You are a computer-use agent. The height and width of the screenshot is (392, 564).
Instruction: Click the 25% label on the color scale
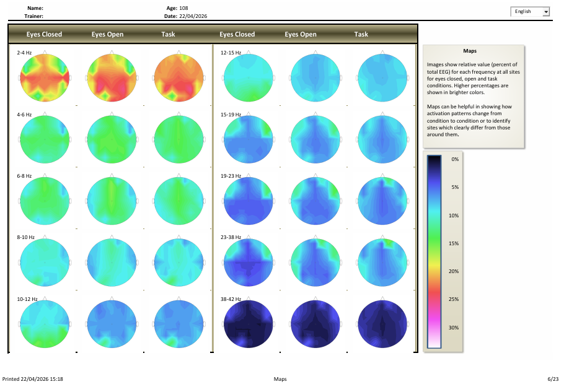[454, 299]
